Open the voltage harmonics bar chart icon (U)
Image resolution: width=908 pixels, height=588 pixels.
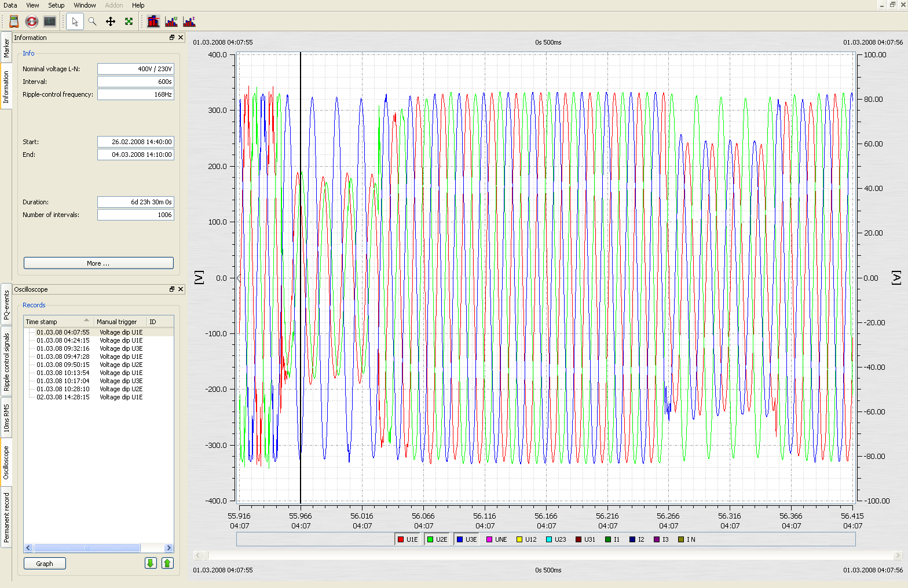pos(171,22)
